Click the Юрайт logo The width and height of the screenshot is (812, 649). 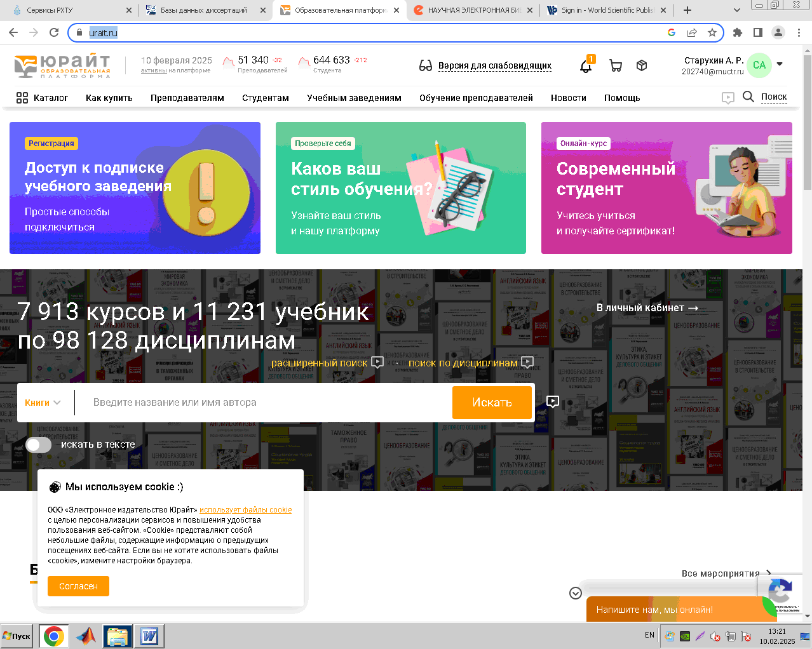(x=62, y=66)
